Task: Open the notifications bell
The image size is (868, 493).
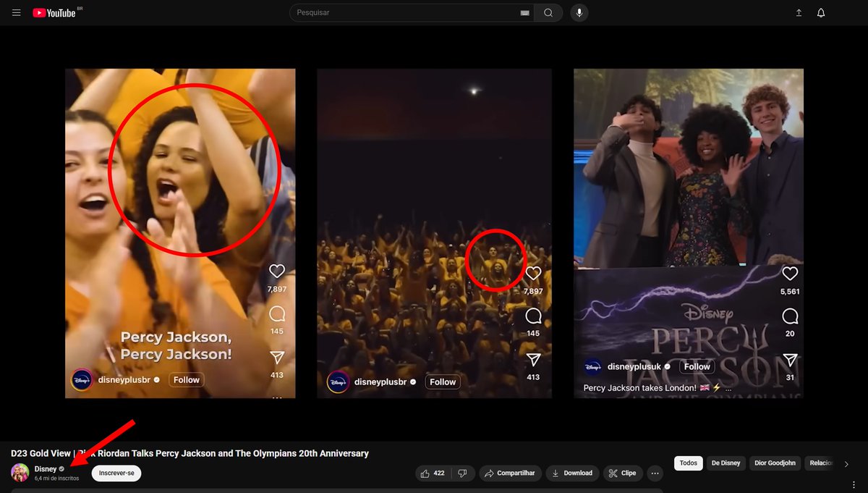Action: tap(821, 13)
